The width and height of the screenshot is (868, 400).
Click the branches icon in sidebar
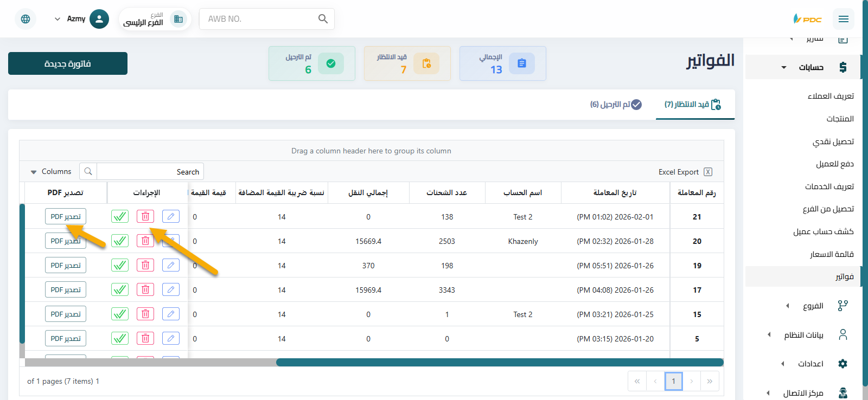[843, 306]
